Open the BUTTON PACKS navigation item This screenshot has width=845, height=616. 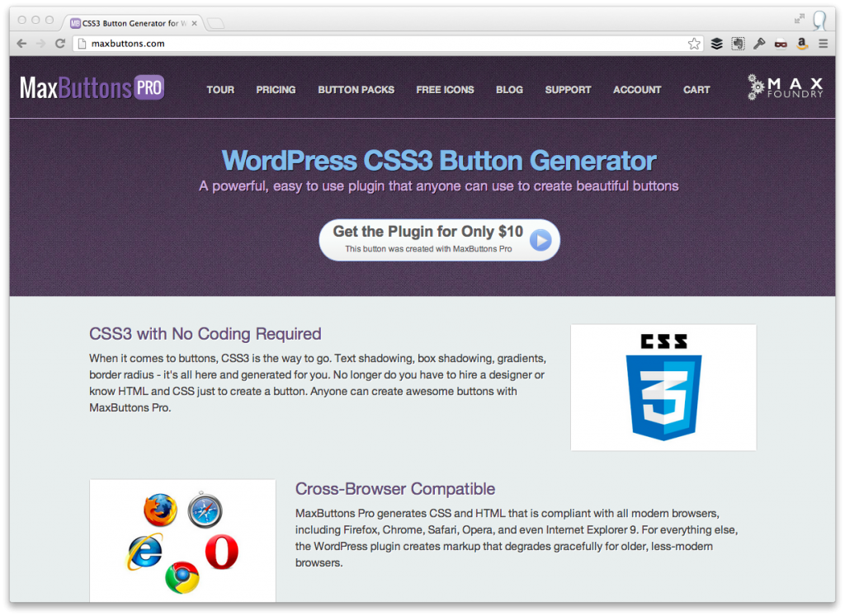point(356,90)
